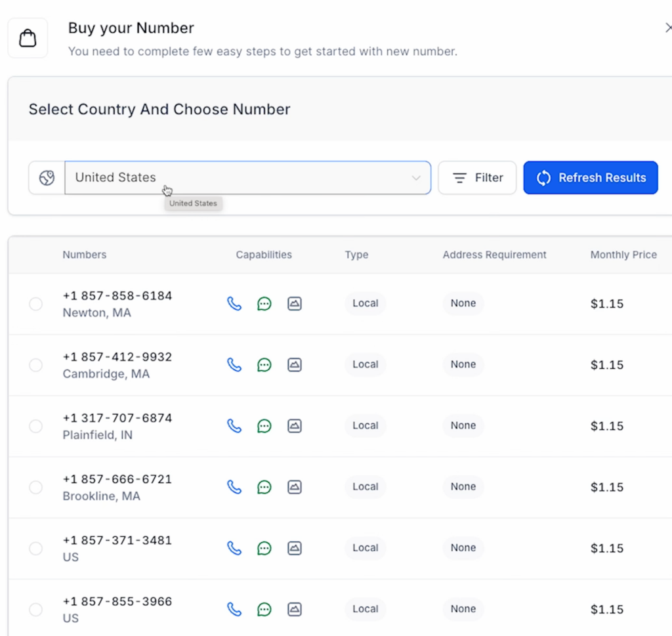Click the shopping bag icon in the header
Image resolution: width=672 pixels, height=636 pixels.
click(x=28, y=37)
